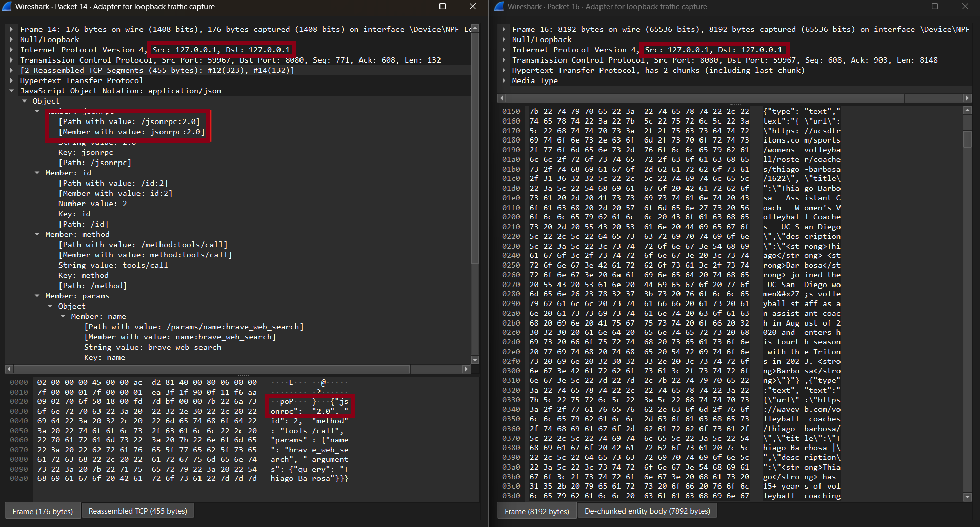Expand the Transmission Control Protocol node
Viewport: 980px width, 527px height.
(x=13, y=60)
